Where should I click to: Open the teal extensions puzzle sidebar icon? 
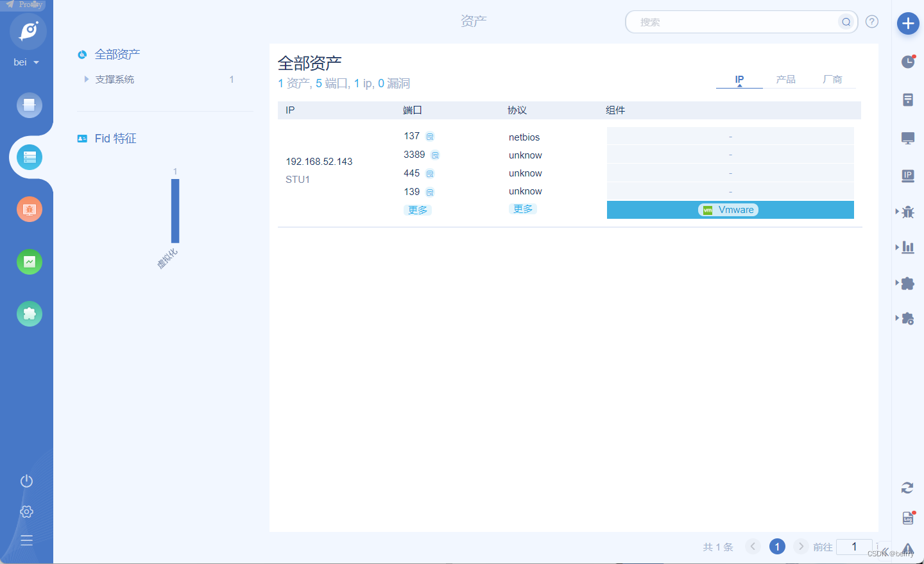pyautogui.click(x=30, y=314)
